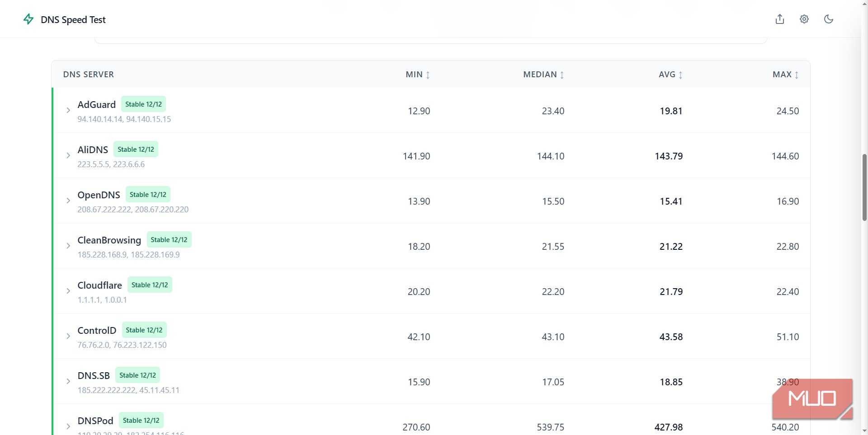This screenshot has height=435, width=868.
Task: Click OpenDNS average value 15.41
Action: [671, 201]
